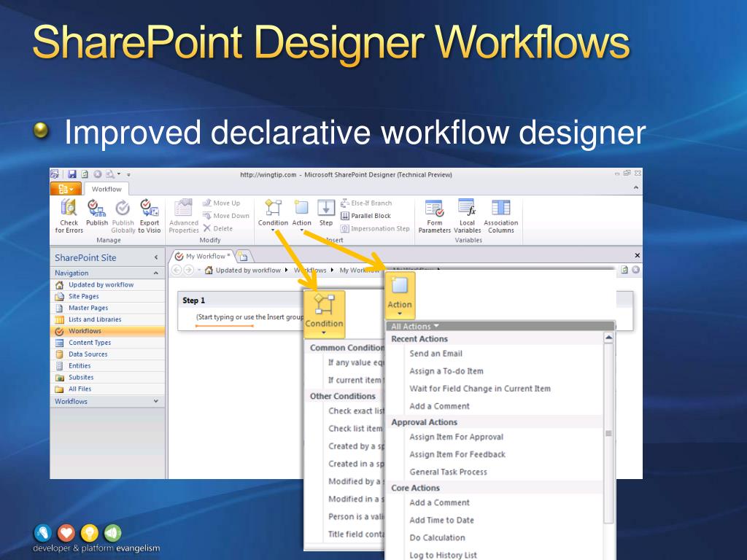The height and width of the screenshot is (560, 747).
Task: Open Association Columns
Action: coord(500,216)
